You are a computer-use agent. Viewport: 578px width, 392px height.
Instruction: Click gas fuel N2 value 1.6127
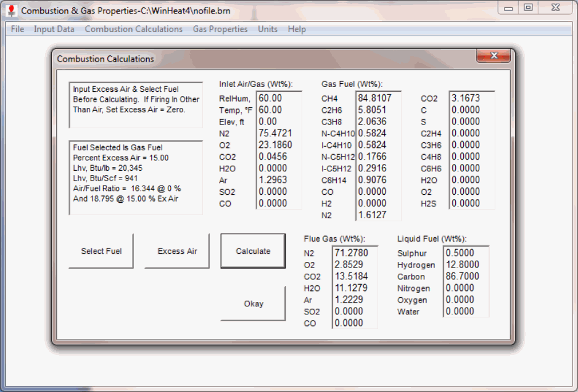[x=379, y=214]
